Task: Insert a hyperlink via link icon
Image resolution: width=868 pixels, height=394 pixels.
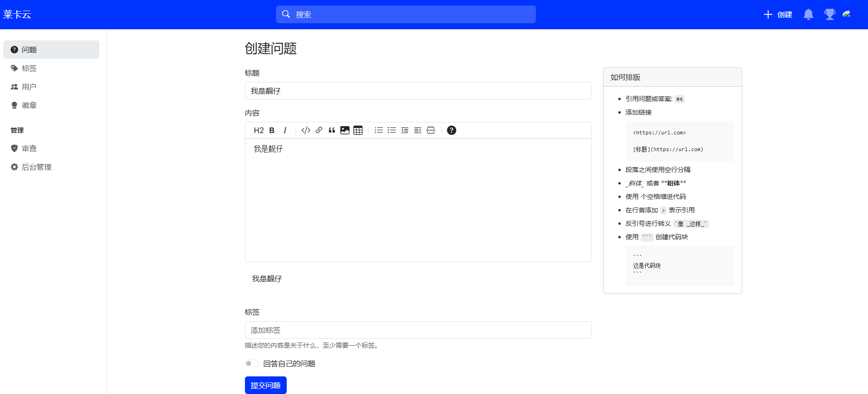Action: pos(319,130)
